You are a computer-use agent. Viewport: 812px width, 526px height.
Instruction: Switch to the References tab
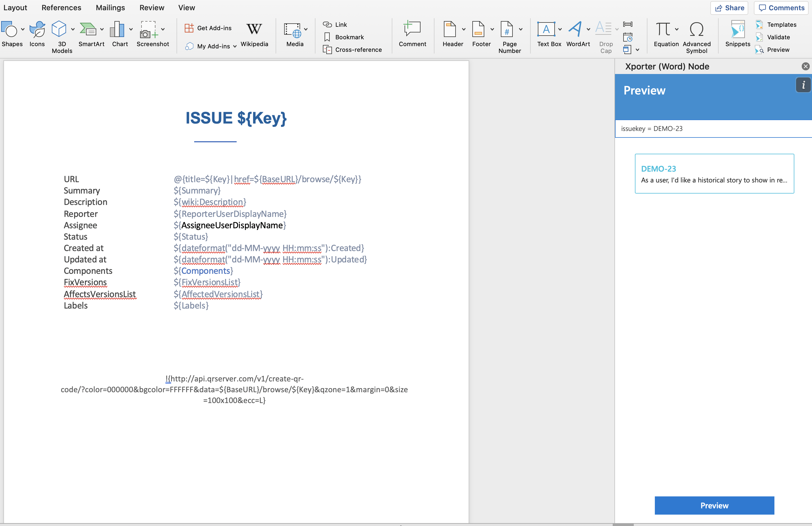[x=61, y=7]
